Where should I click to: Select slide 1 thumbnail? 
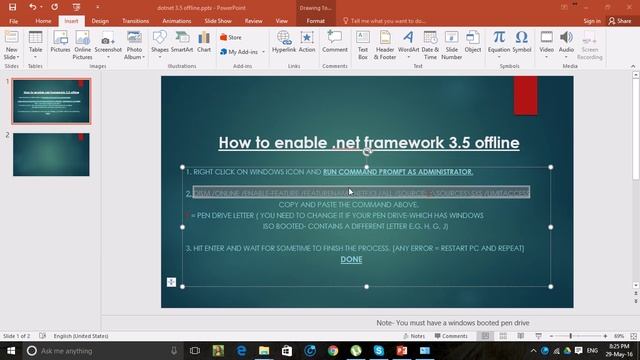coord(51,101)
